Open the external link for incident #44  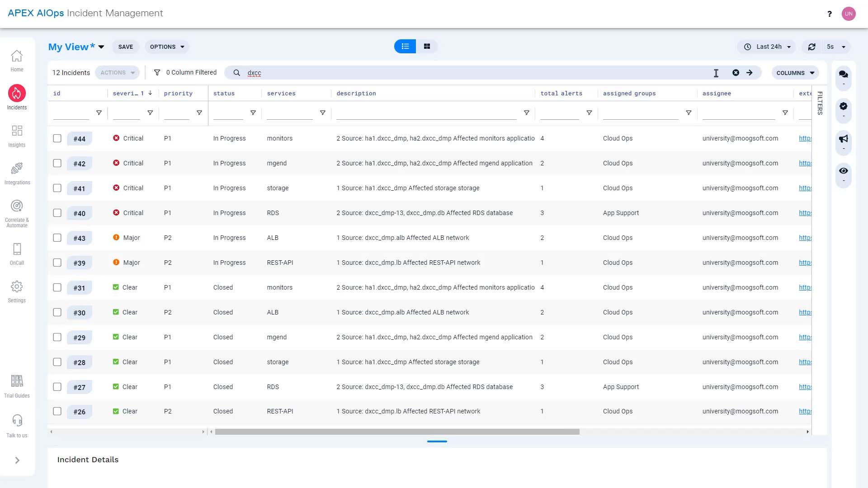[805, 138]
